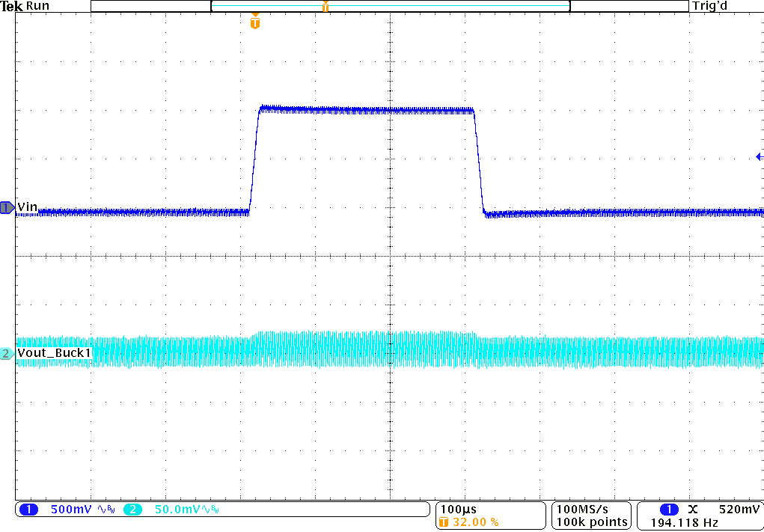Viewport: 764px width, 532px height.
Task: Click the Tek logo
Action: point(10,5)
